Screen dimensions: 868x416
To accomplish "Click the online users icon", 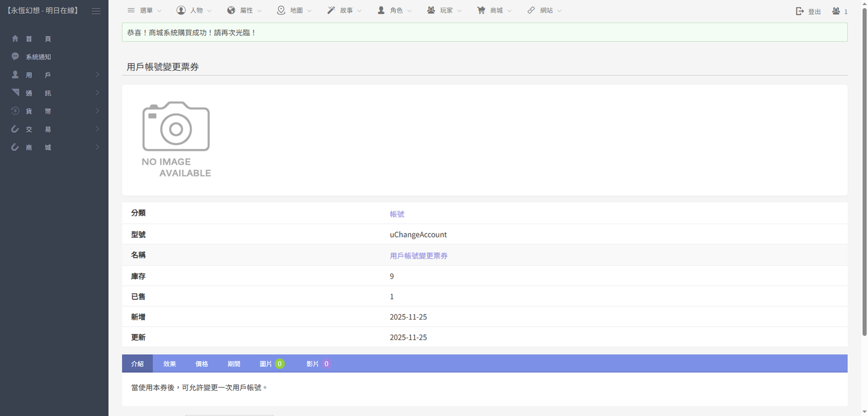I will [x=836, y=11].
